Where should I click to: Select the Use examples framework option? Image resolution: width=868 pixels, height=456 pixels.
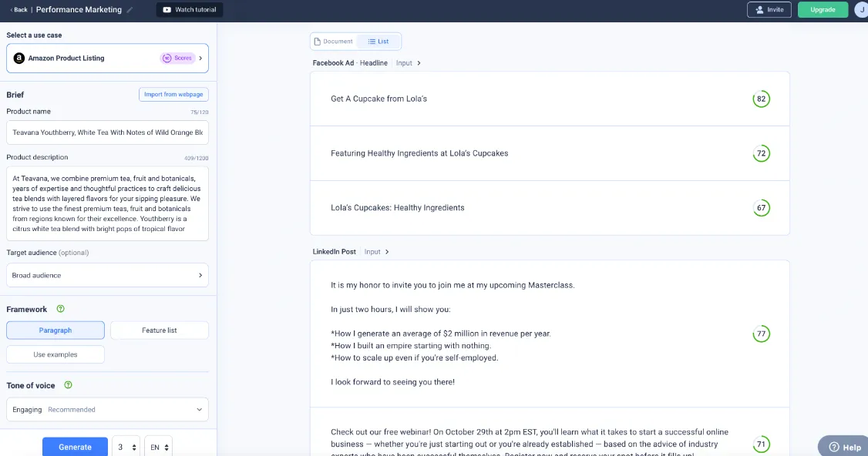click(56, 355)
